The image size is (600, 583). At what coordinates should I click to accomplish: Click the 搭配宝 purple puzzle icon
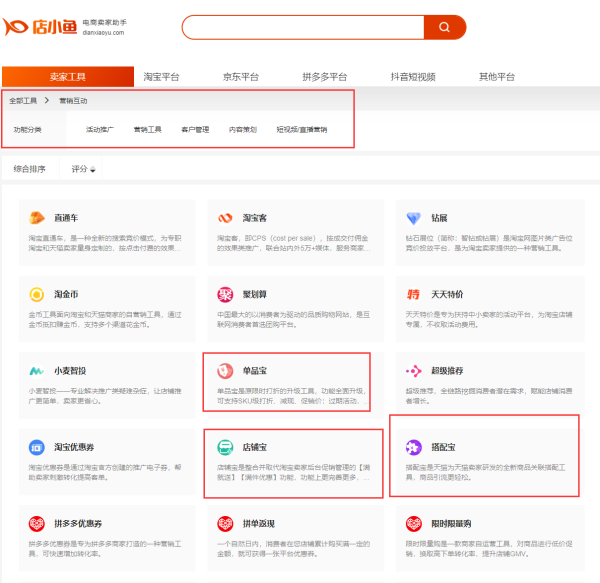click(x=414, y=447)
